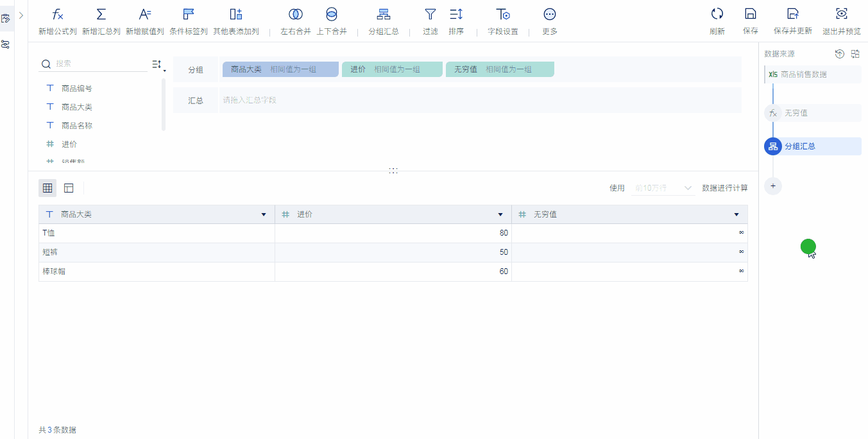Open the 新增赋值列 tool

tap(144, 21)
